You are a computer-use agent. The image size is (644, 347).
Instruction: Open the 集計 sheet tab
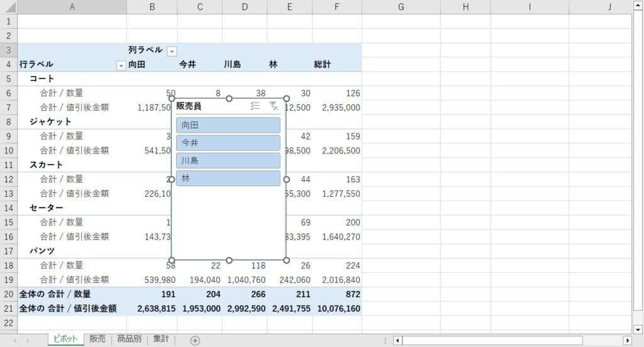tap(161, 339)
